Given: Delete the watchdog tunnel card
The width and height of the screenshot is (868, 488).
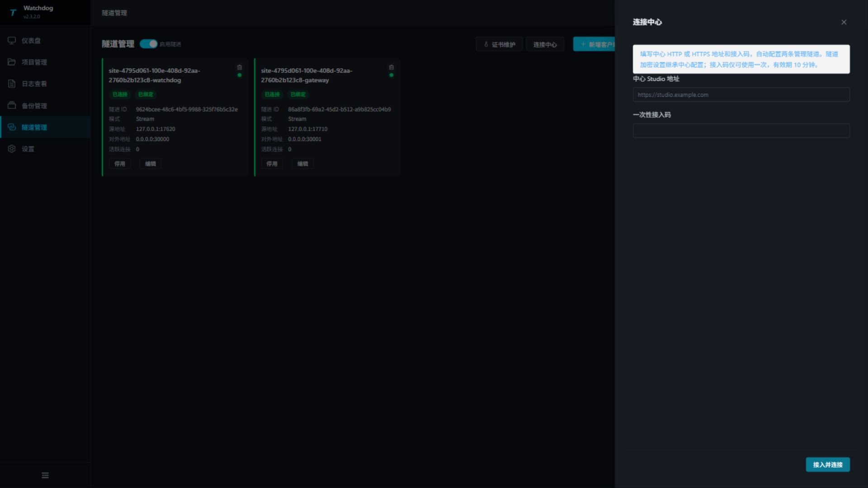Looking at the screenshot, I should coord(240,67).
